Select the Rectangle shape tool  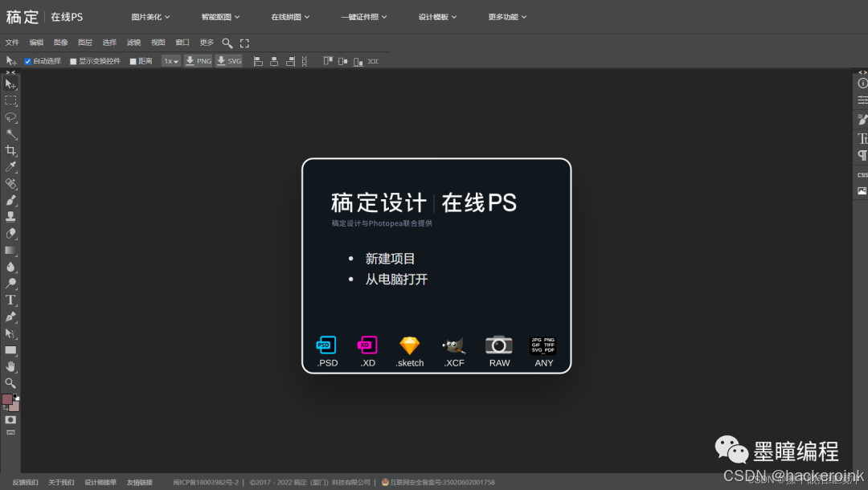[10, 350]
